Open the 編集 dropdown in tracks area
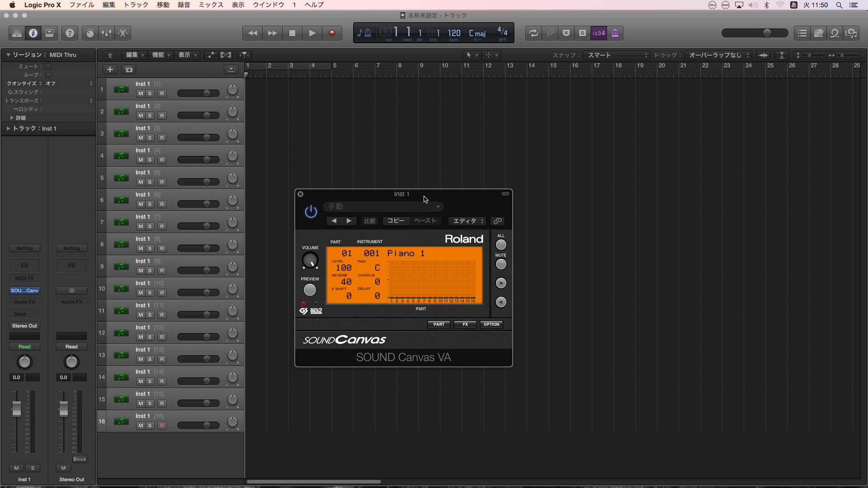The image size is (868, 488). pos(135,55)
